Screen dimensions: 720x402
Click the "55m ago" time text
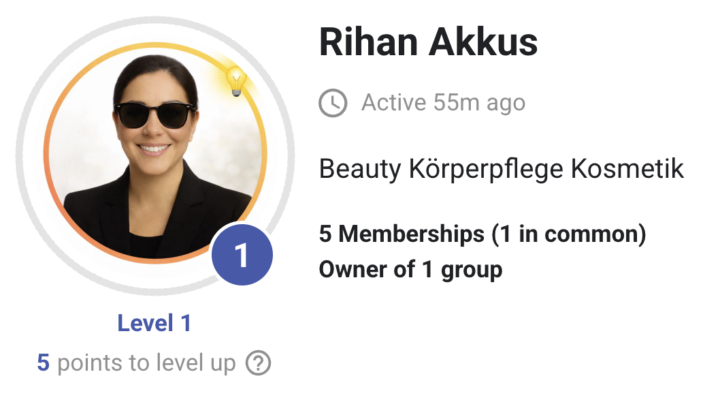tap(479, 102)
